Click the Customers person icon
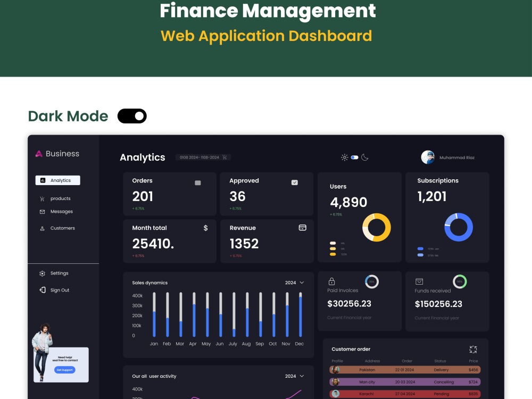This screenshot has height=399, width=532. pos(42,228)
